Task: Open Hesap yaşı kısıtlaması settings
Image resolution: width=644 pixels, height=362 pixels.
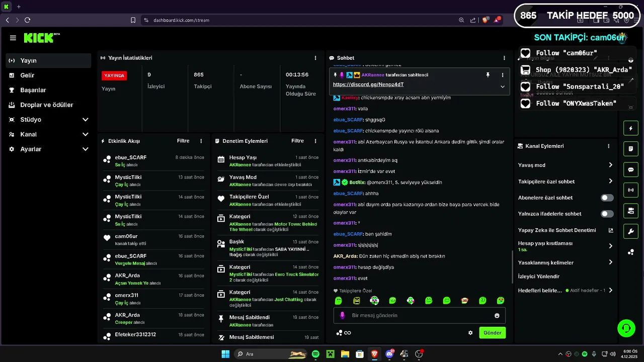Action: [566, 246]
